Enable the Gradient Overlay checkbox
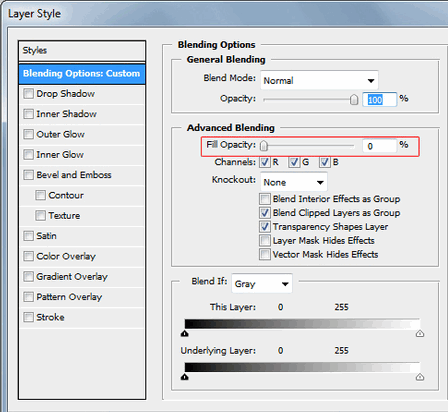This screenshot has width=448, height=412. click(28, 277)
